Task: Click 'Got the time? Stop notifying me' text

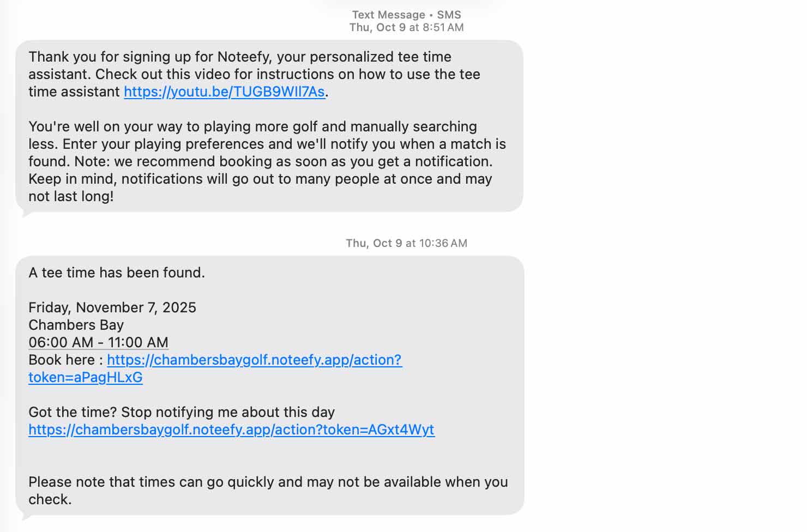Action: (x=182, y=412)
